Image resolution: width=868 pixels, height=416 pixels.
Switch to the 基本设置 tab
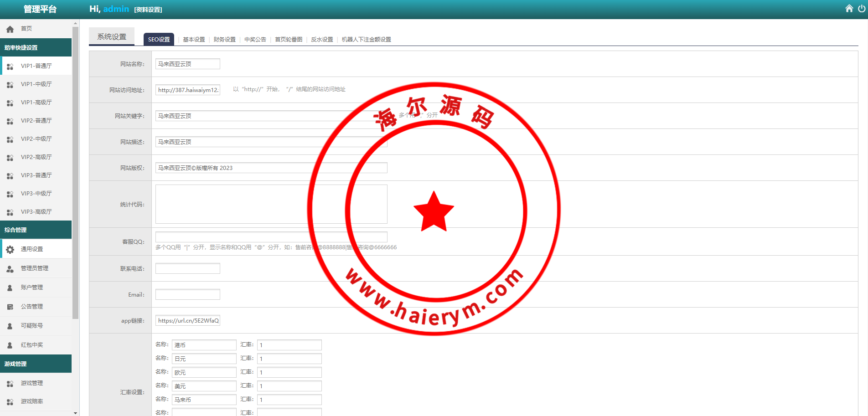[x=194, y=40]
